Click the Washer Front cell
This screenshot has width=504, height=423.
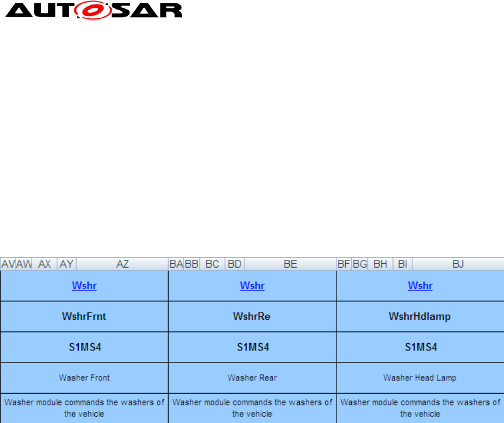84,377
